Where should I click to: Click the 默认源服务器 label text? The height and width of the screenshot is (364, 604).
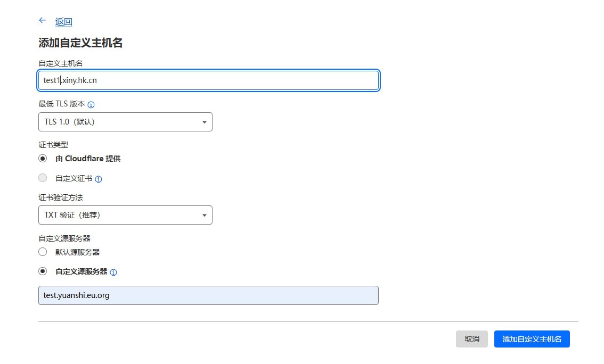pos(78,252)
